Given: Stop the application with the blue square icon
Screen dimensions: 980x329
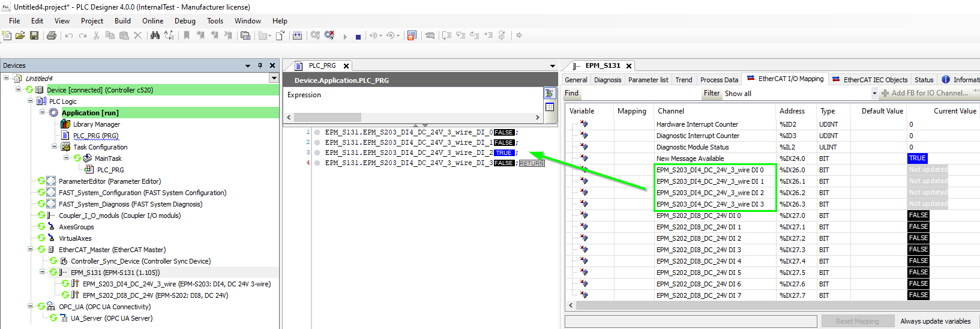Looking at the screenshot, I should coord(358,37).
